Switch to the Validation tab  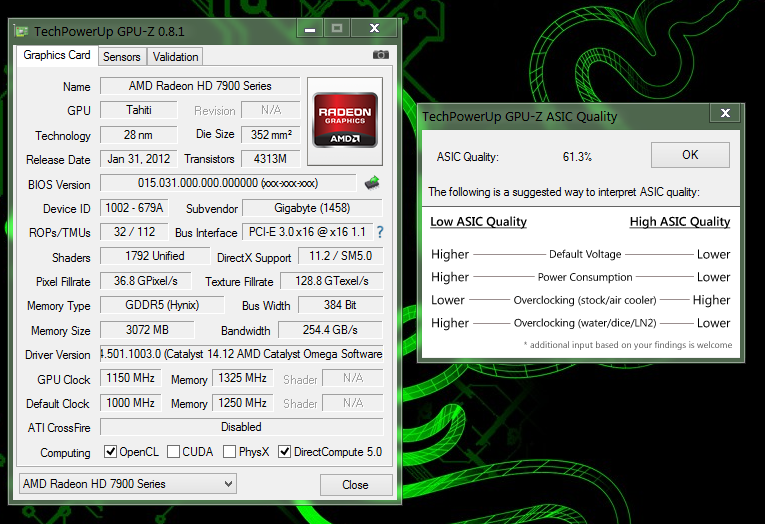pos(175,57)
